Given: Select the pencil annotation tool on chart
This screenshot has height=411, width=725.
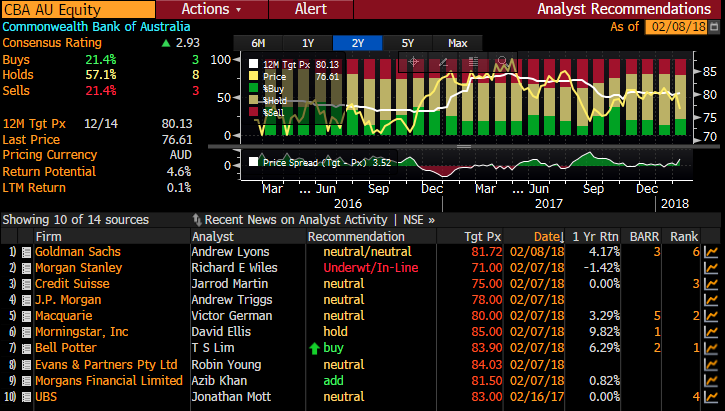Looking at the screenshot, I should pos(443,61).
